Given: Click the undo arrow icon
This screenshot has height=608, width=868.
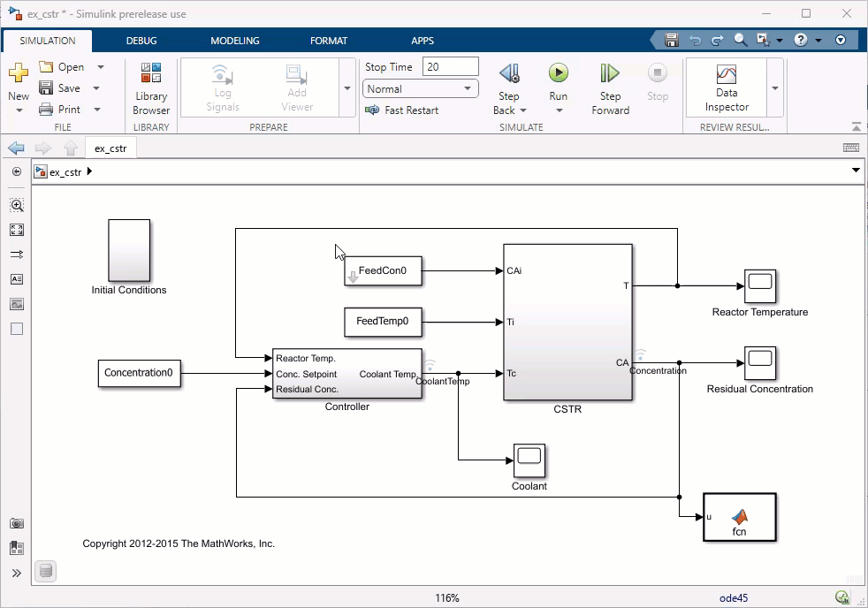Looking at the screenshot, I should tap(696, 40).
